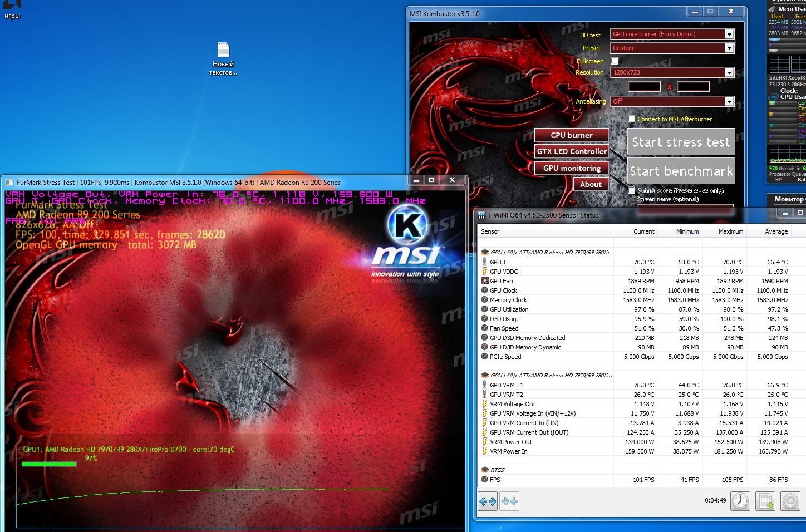Click the icon beside Fan Speed row
The width and height of the screenshot is (806, 532).
485,328
